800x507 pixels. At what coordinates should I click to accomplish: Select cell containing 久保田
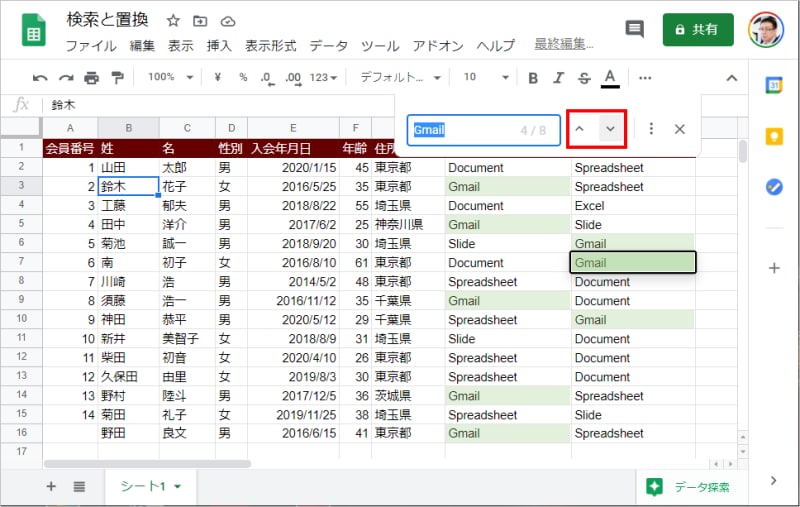(129, 377)
